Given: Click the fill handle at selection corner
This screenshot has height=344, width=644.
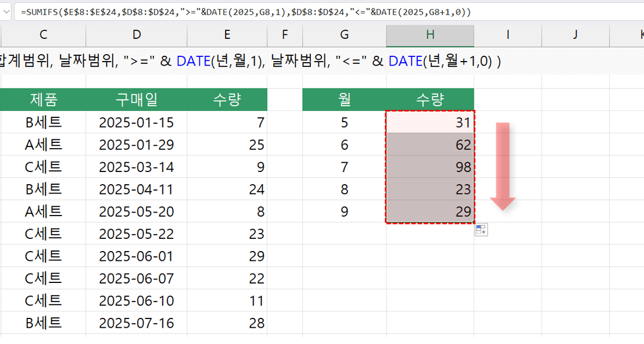Looking at the screenshot, I should [474, 223].
